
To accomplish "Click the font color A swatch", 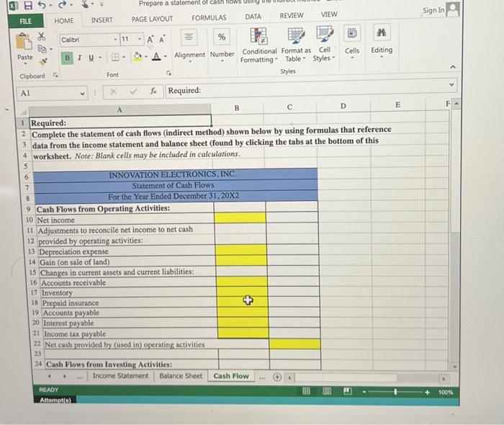I will [156, 57].
